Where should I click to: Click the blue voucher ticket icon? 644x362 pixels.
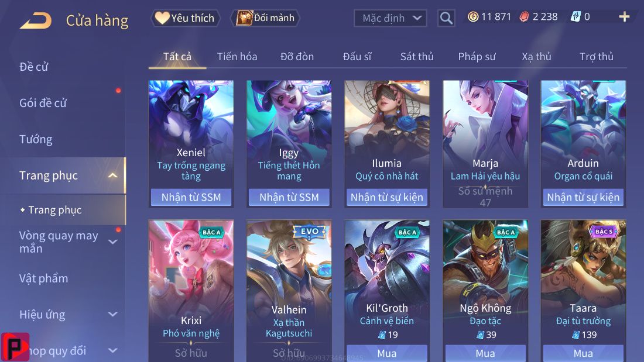click(x=576, y=17)
